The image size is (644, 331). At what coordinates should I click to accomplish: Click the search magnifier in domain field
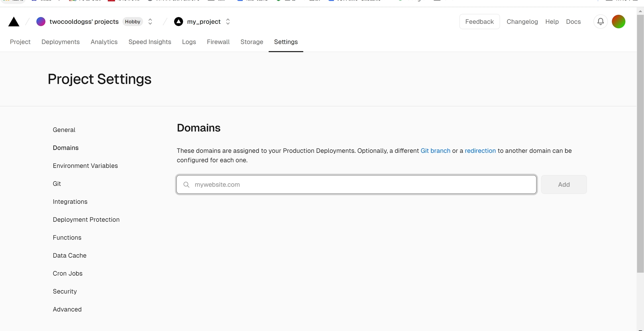pyautogui.click(x=186, y=185)
